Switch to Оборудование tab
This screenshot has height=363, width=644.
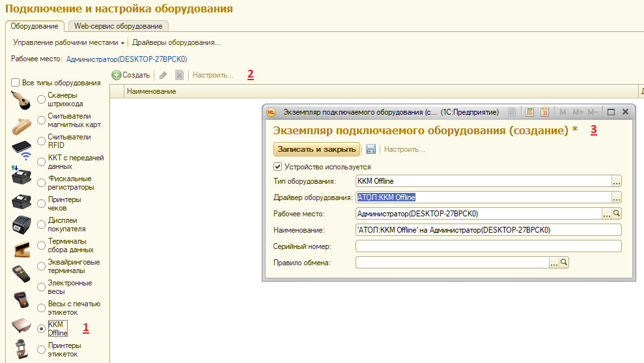point(35,26)
